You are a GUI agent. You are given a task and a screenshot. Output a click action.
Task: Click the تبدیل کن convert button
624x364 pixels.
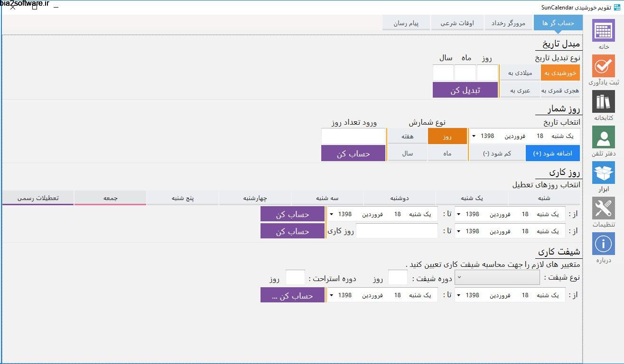466,90
